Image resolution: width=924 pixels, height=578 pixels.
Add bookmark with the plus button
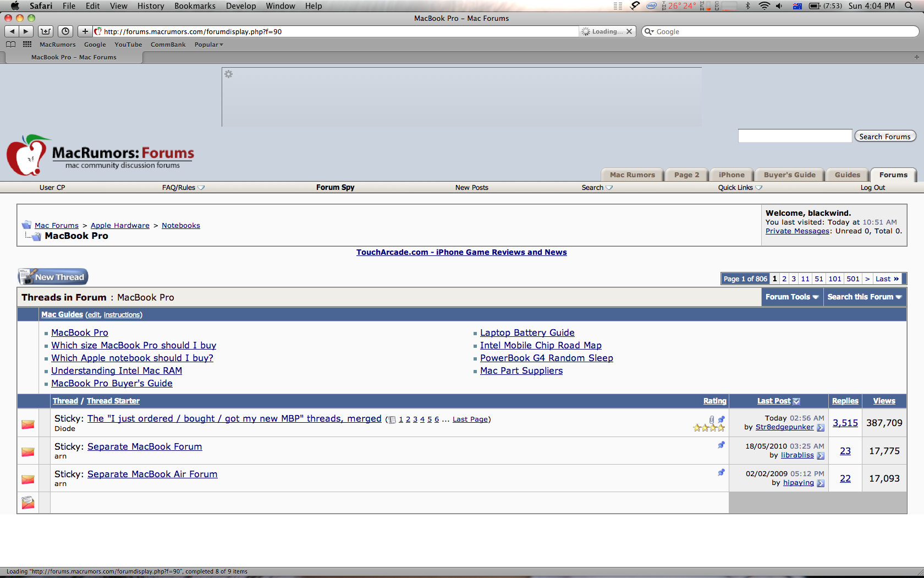click(x=85, y=31)
